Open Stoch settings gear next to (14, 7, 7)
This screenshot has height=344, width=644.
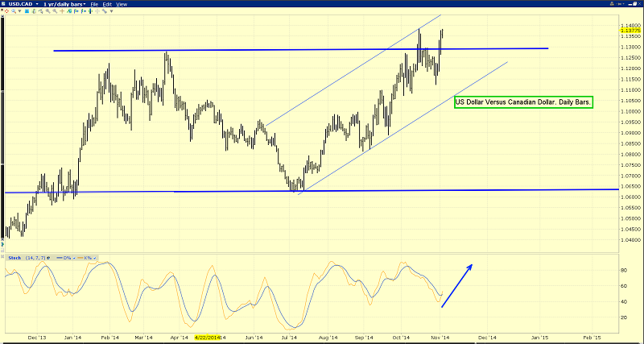pyautogui.click(x=48, y=258)
